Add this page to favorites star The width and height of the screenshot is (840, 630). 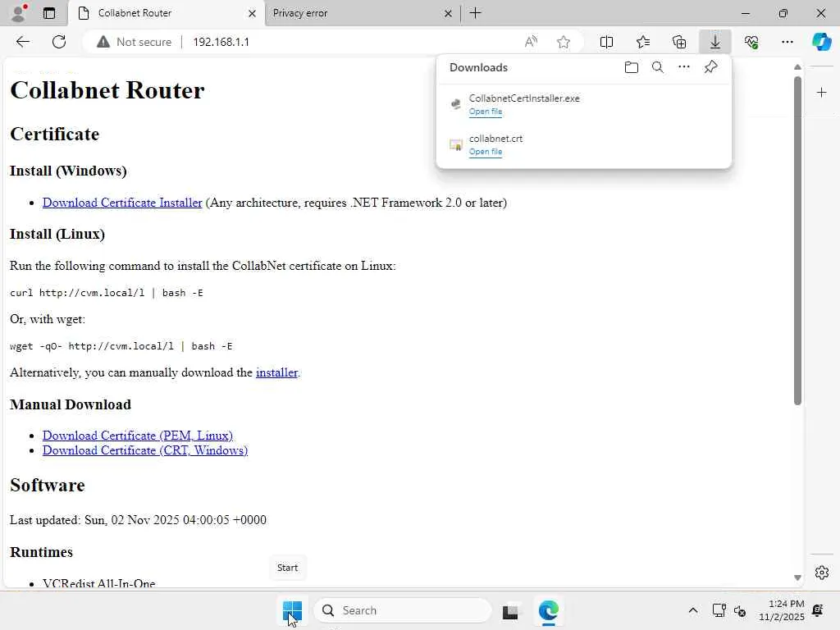pos(563,42)
